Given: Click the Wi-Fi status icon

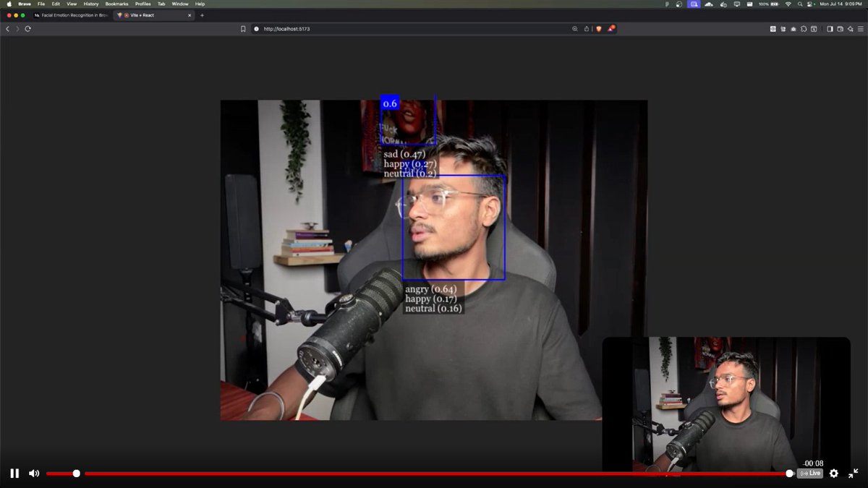Looking at the screenshot, I should click(788, 4).
